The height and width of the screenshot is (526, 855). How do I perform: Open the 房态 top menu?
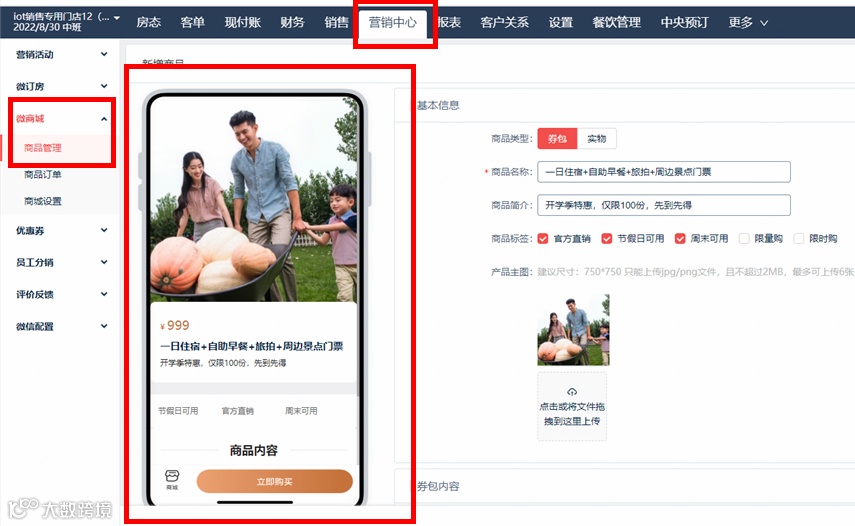click(148, 22)
